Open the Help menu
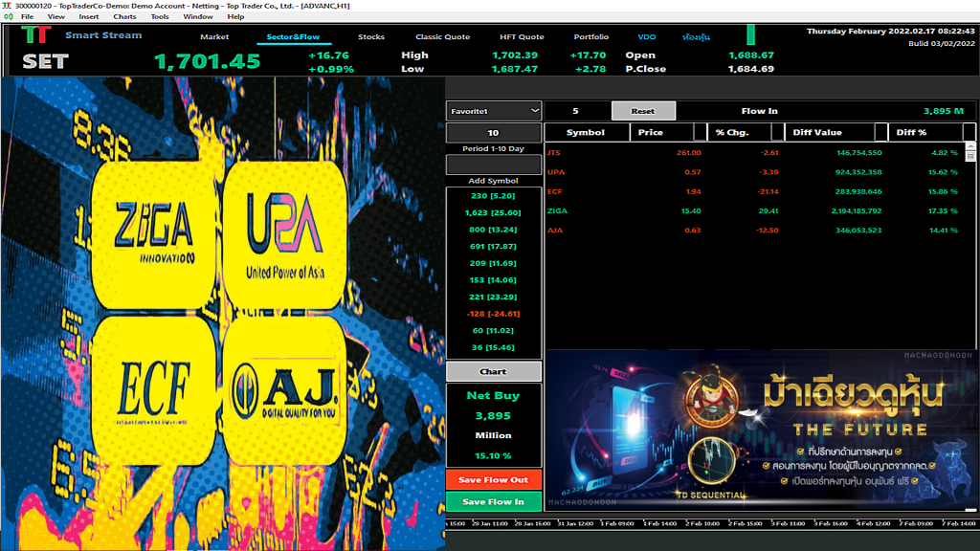 (x=235, y=17)
